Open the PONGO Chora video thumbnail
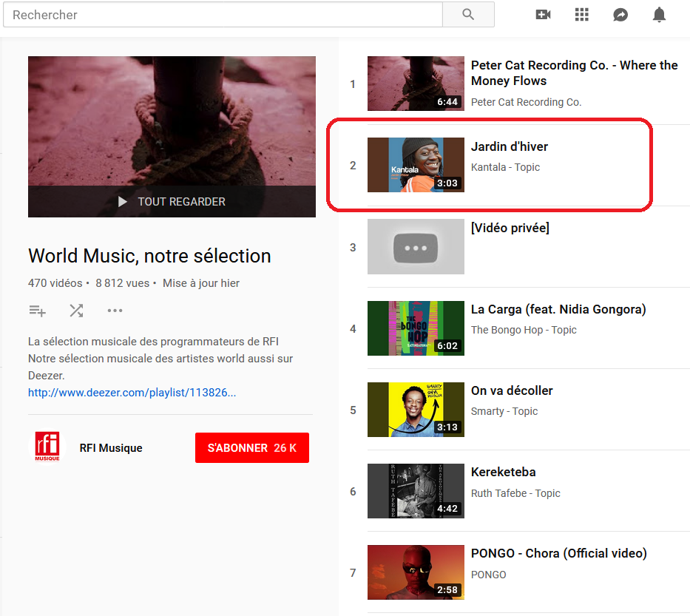Screen dimensions: 690x616 pyautogui.click(x=416, y=572)
